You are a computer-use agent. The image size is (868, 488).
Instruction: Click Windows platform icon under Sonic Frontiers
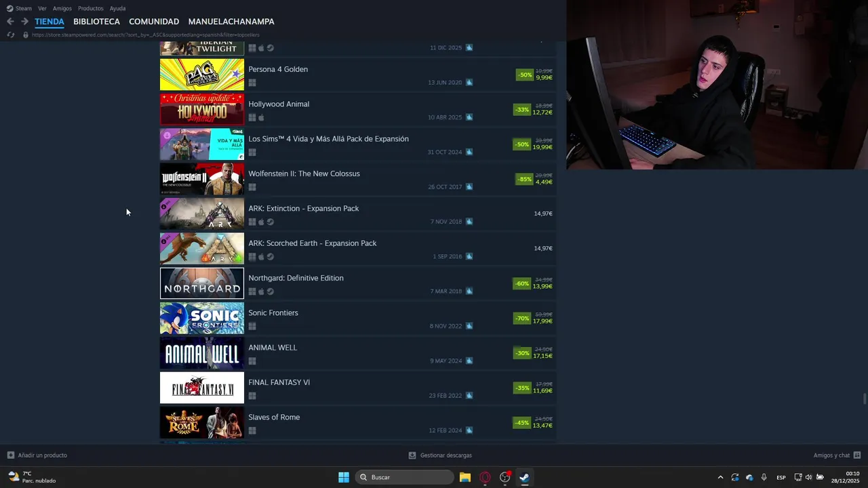(x=252, y=326)
